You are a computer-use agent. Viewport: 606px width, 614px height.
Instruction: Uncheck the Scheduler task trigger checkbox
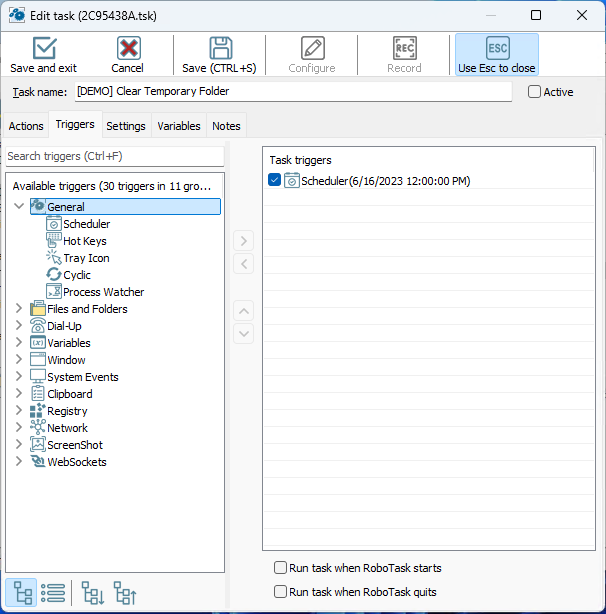point(275,181)
